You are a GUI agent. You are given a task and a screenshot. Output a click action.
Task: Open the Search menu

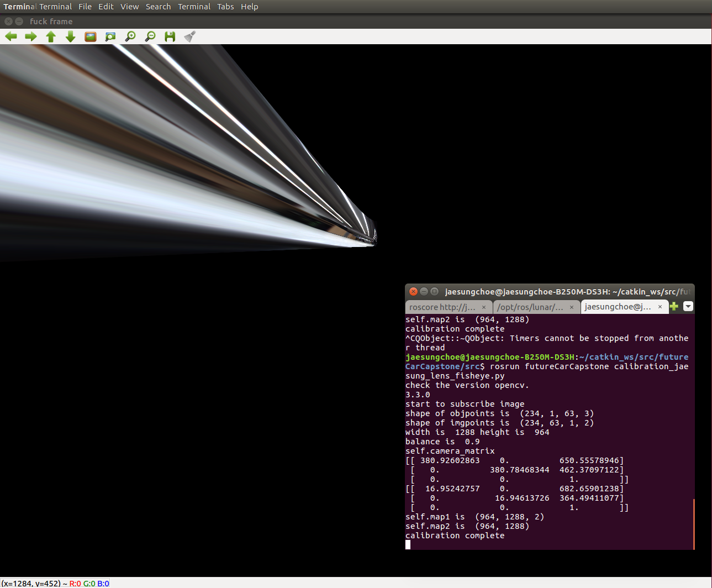coord(159,6)
